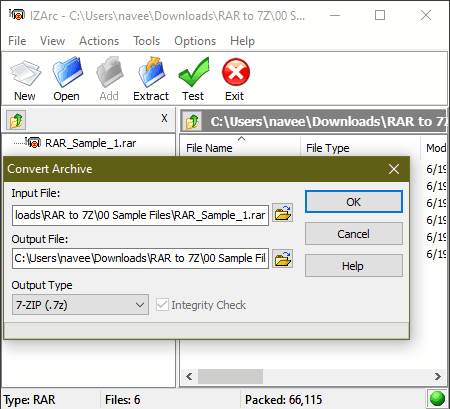Viewport: 450px width, 409px height.
Task: Sort by the File Name column header
Action: coord(240,147)
